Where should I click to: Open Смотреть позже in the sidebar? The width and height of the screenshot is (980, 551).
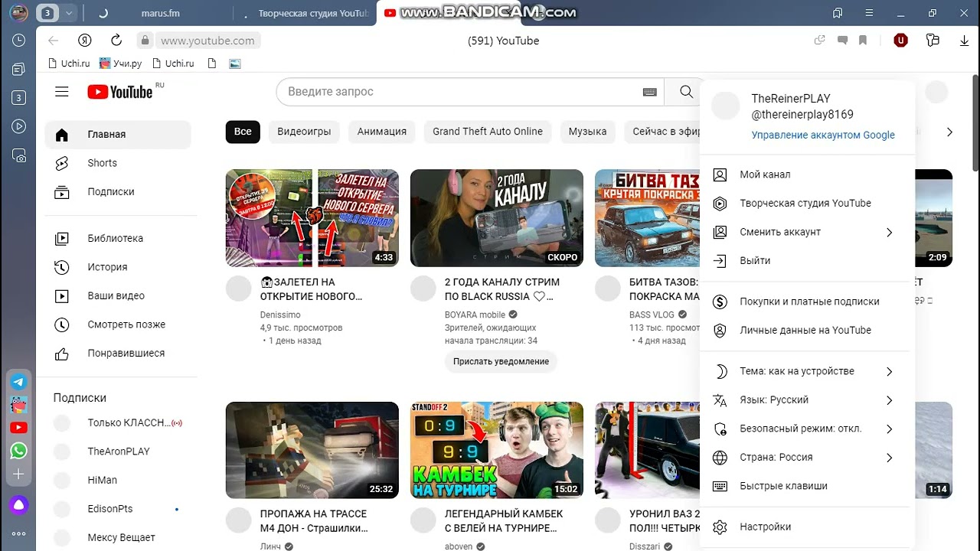click(118, 324)
